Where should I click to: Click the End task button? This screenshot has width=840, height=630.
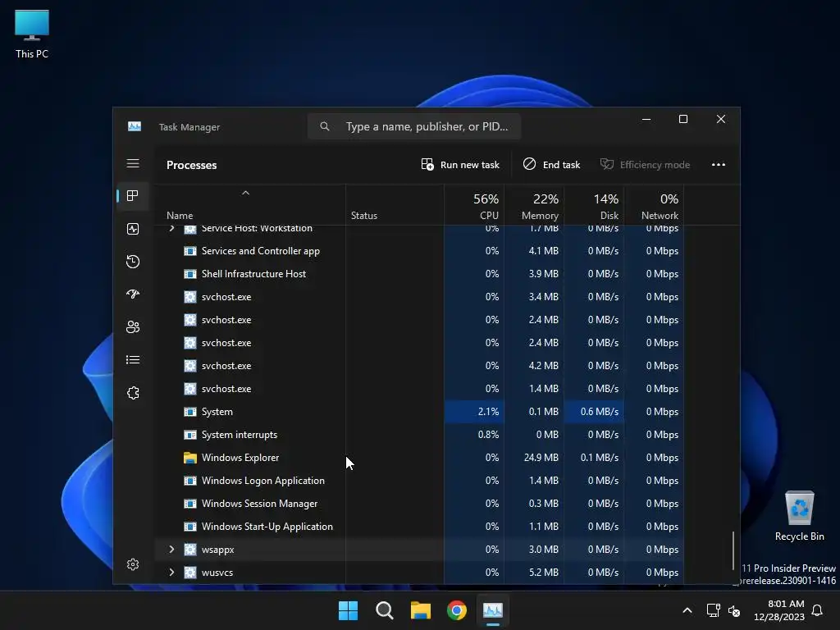(x=552, y=164)
